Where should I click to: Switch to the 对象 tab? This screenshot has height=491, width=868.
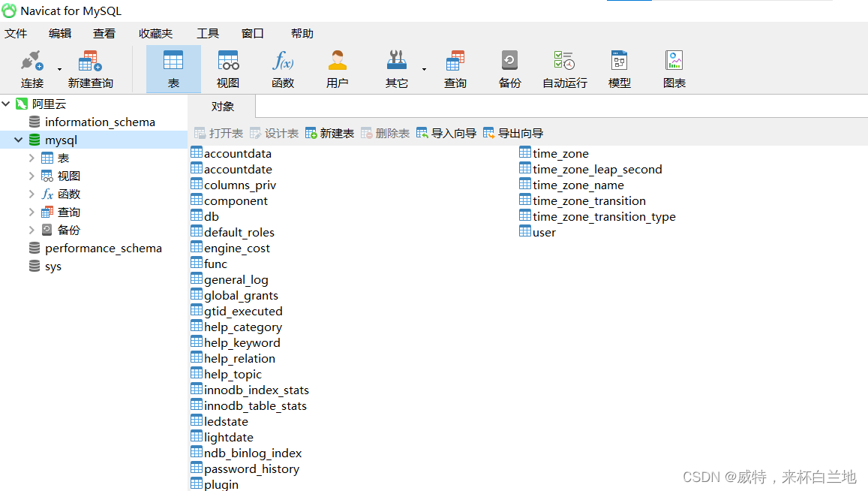click(223, 107)
